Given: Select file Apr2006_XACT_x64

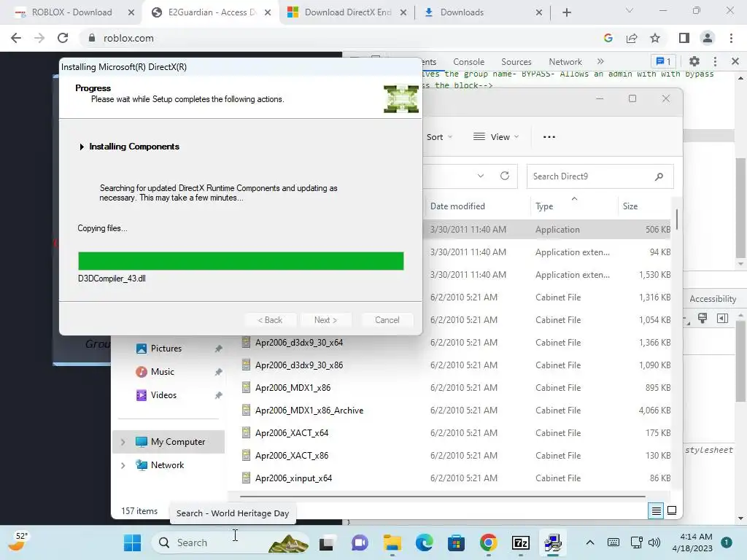Looking at the screenshot, I should [292, 433].
